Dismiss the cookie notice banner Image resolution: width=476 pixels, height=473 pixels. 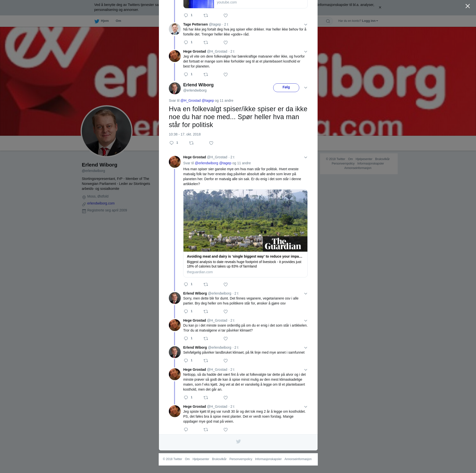click(380, 7)
